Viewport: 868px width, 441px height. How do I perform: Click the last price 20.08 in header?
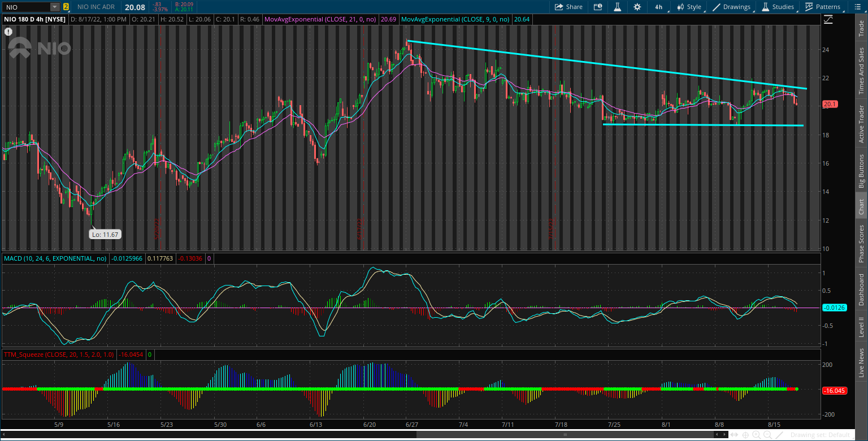coord(135,7)
